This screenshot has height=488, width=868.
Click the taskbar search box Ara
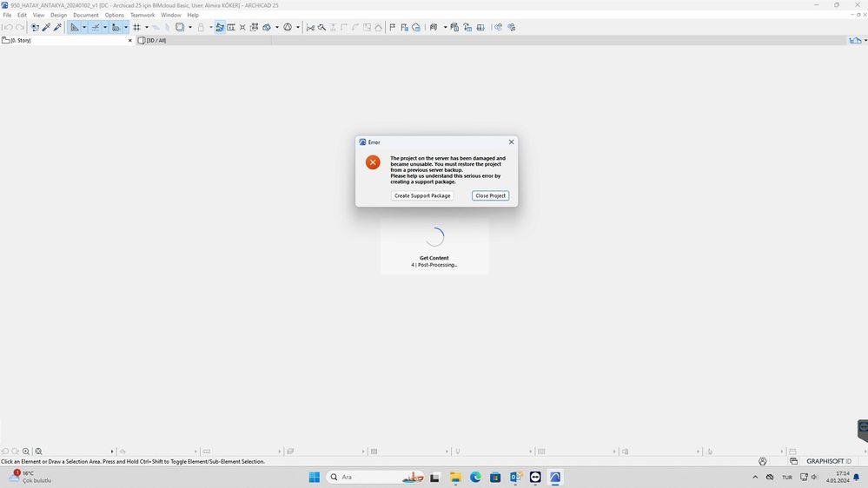pos(376,477)
